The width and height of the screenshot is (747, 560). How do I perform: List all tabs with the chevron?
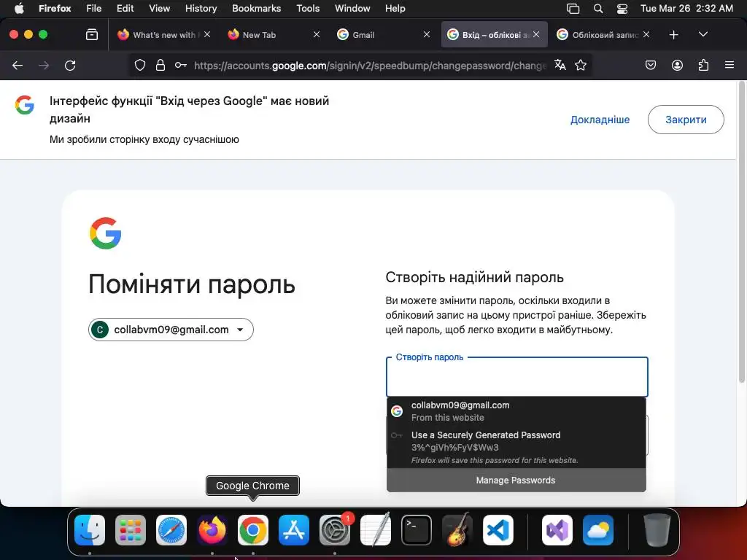pyautogui.click(x=703, y=34)
